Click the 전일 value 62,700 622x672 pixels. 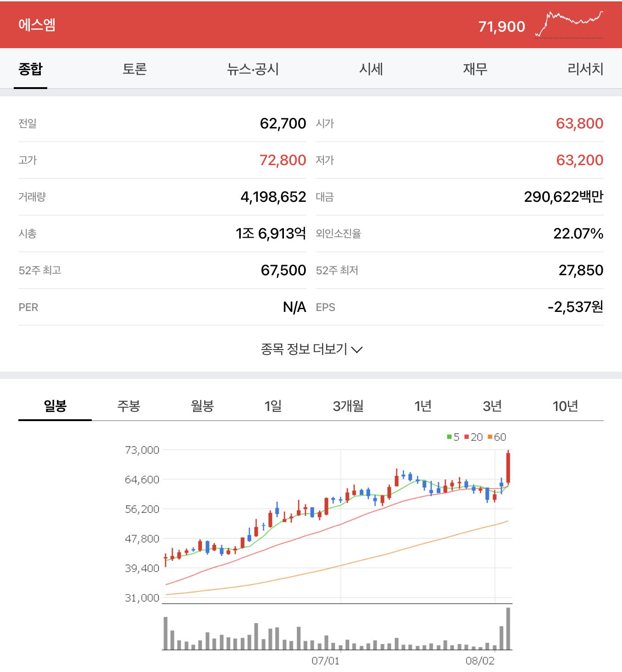(x=283, y=123)
